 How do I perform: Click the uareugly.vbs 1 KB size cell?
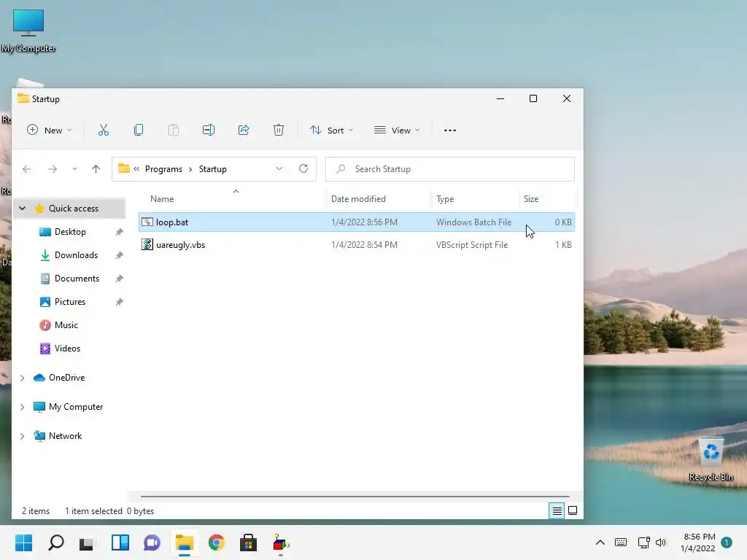563,245
